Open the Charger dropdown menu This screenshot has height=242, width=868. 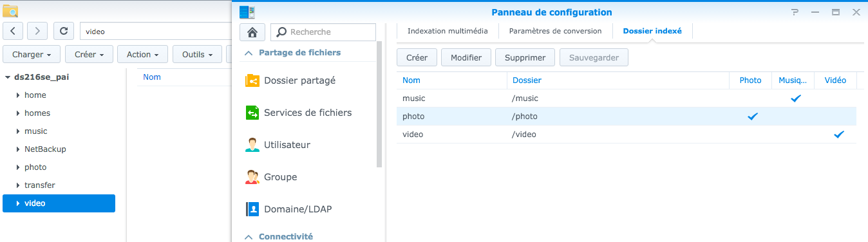point(32,55)
